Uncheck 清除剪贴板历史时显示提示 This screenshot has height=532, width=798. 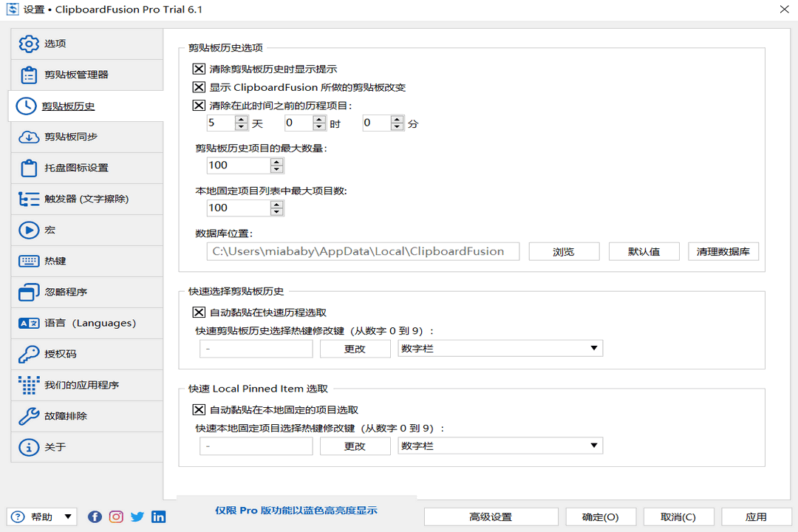(x=198, y=69)
